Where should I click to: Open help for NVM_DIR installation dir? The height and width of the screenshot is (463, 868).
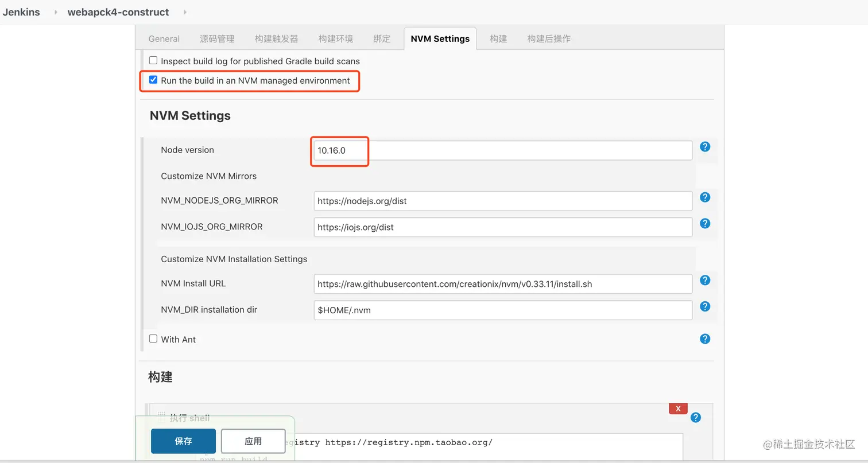[705, 306]
